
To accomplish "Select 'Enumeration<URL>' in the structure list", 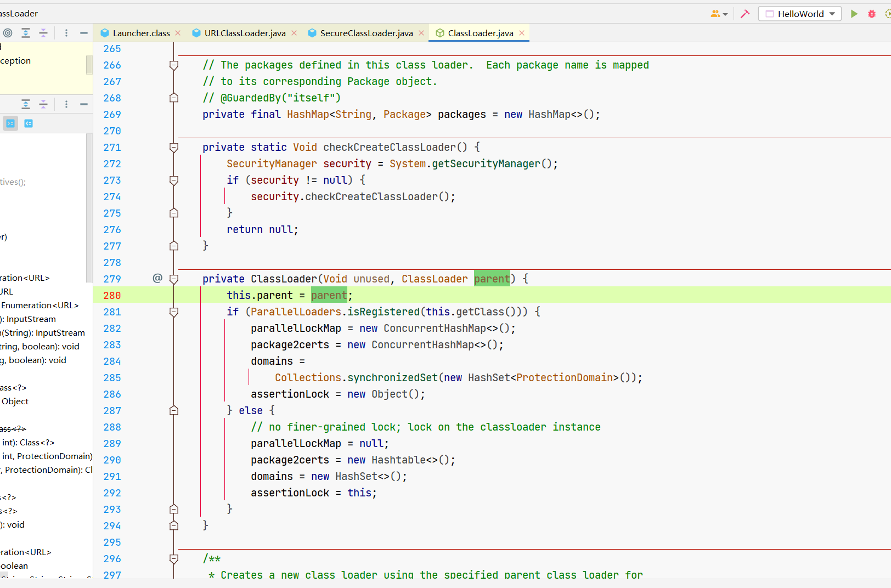I will point(40,305).
